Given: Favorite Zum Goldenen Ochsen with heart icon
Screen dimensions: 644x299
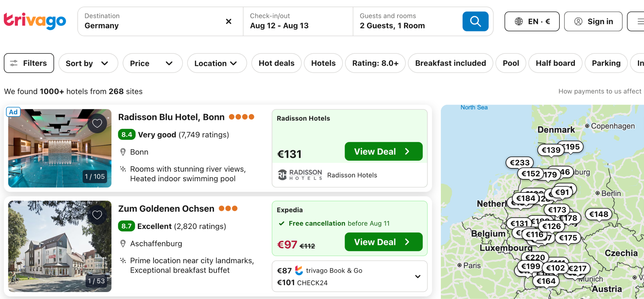Looking at the screenshot, I should 97,215.
